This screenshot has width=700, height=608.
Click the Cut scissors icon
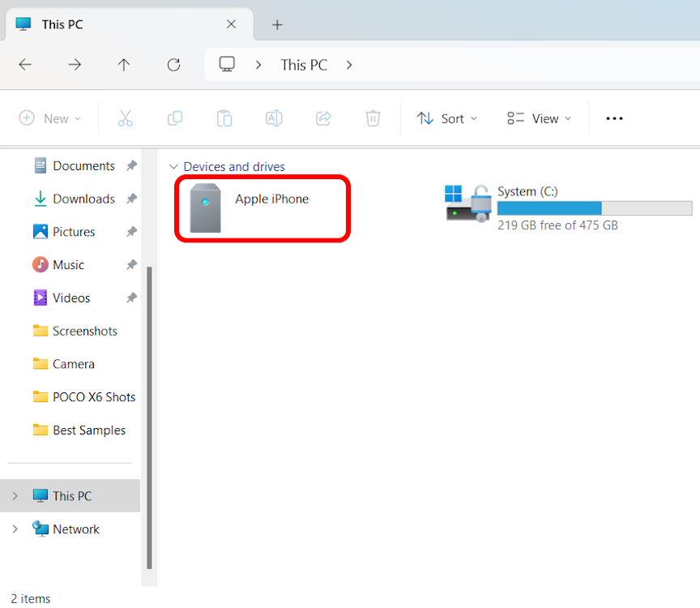[125, 118]
